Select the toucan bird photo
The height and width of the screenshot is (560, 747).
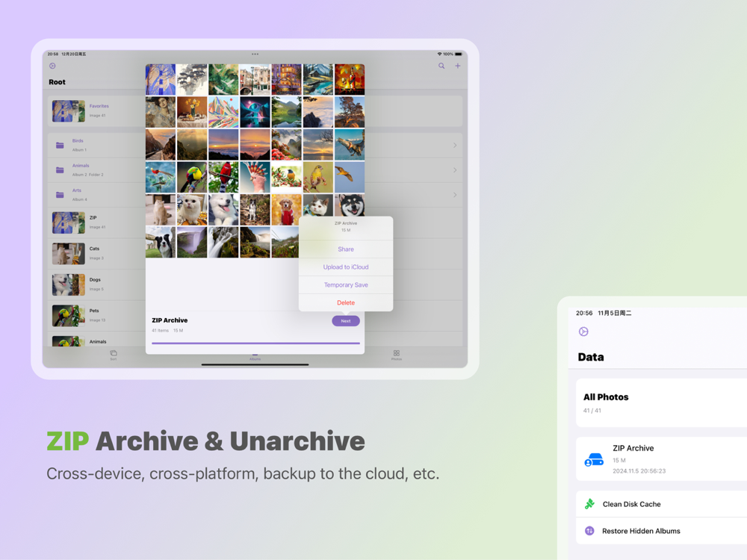click(192, 177)
